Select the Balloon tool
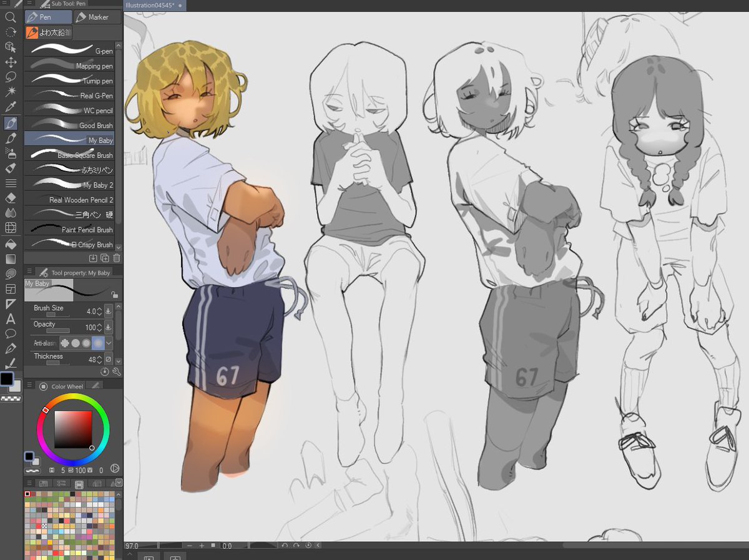This screenshot has height=560, width=749. pos(11,333)
